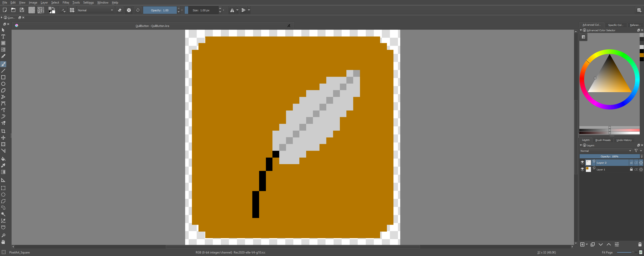Pick the Color Sampler eyedropper tool

[3, 165]
